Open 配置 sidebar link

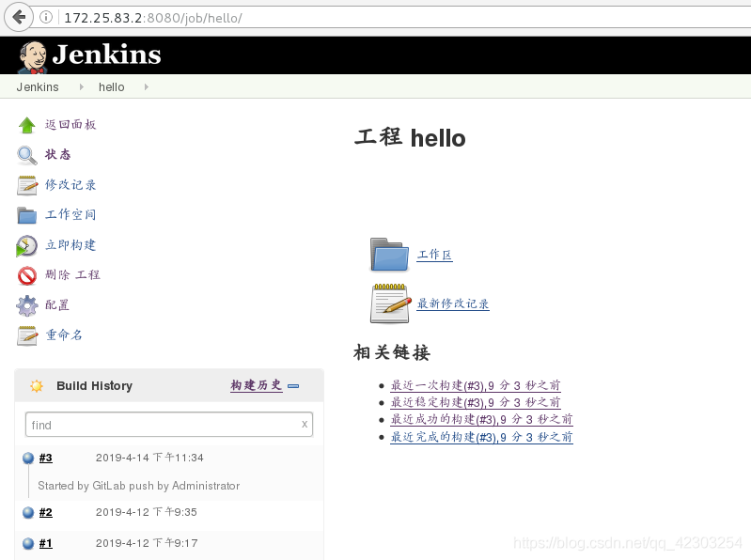pyautogui.click(x=57, y=304)
